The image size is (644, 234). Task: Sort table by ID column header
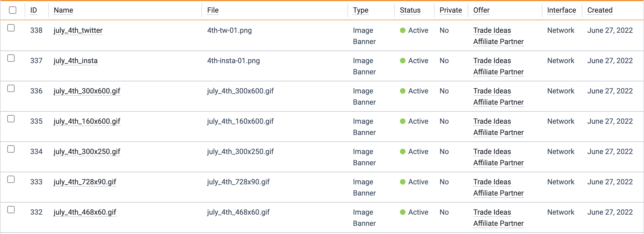coord(34,10)
